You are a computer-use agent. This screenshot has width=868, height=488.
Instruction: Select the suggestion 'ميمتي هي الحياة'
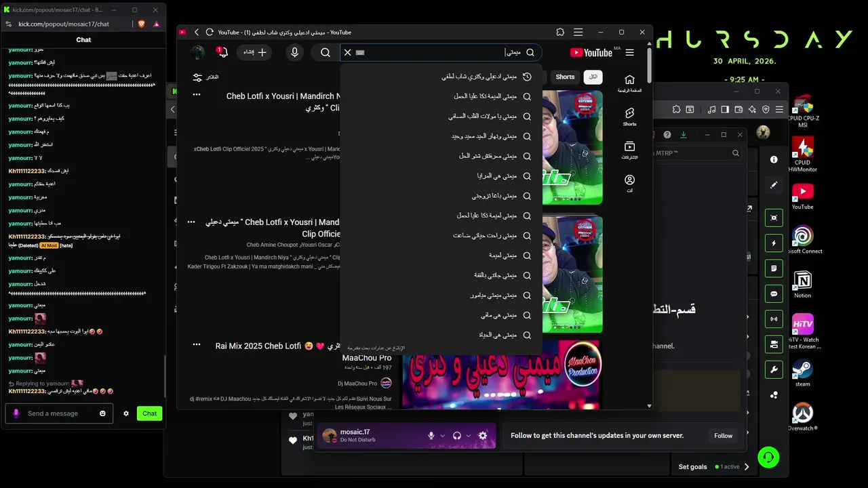[441, 335]
